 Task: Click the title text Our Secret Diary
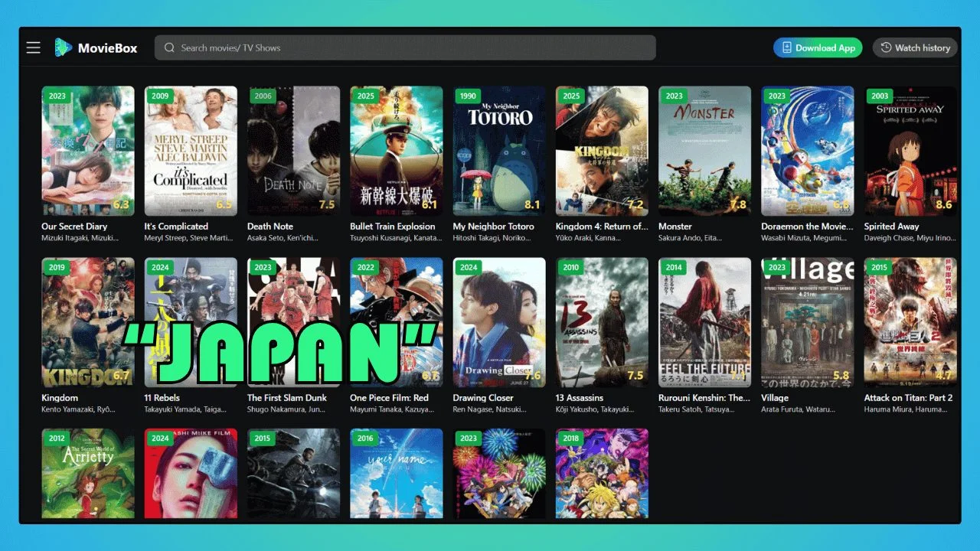(74, 227)
